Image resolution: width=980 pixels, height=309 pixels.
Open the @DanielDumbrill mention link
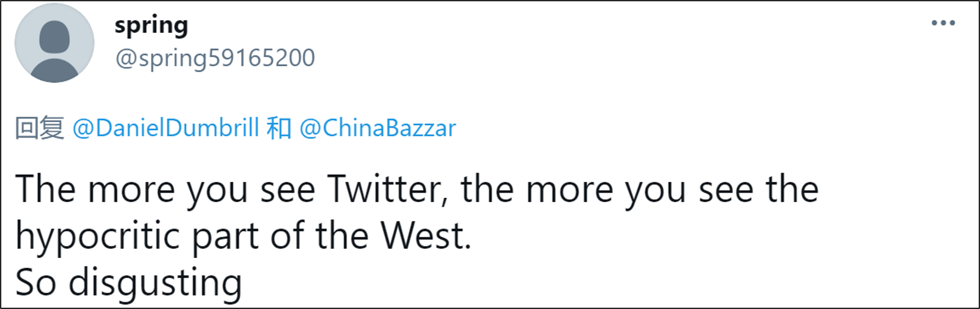(166, 128)
